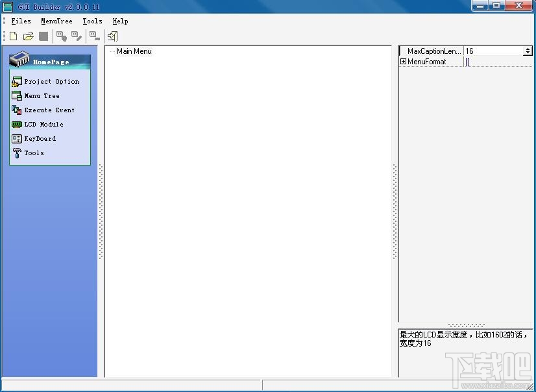Select the MenuFormat property label
Screen dimensions: 536x392
tap(426, 62)
